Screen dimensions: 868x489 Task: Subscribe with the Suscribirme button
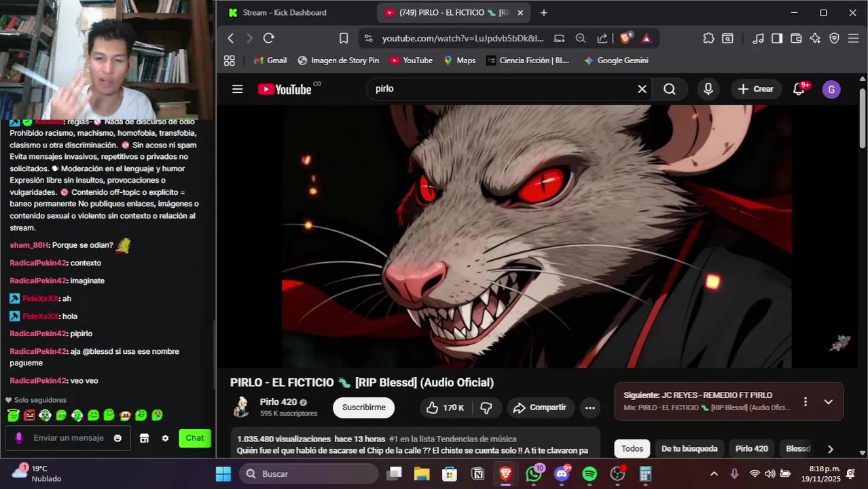point(363,407)
